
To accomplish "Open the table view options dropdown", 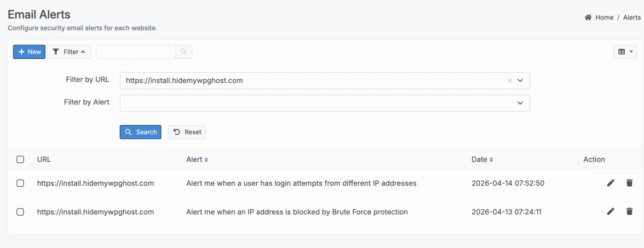I will point(625,52).
